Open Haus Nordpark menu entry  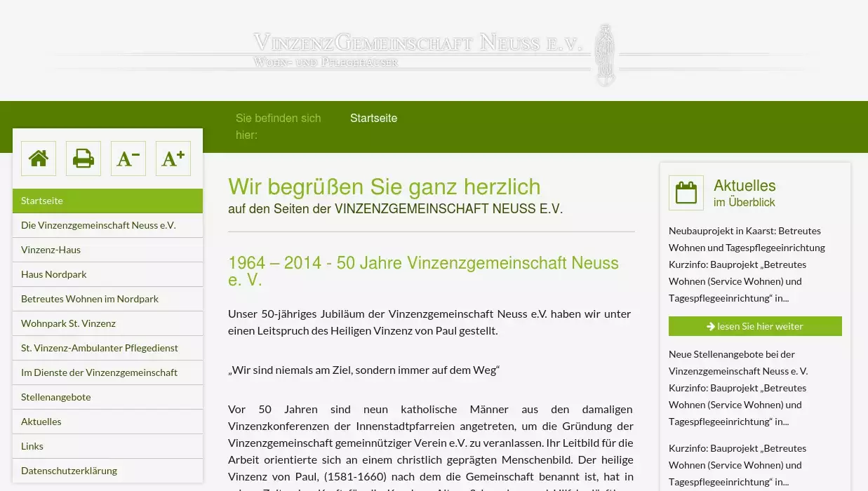pyautogui.click(x=107, y=274)
